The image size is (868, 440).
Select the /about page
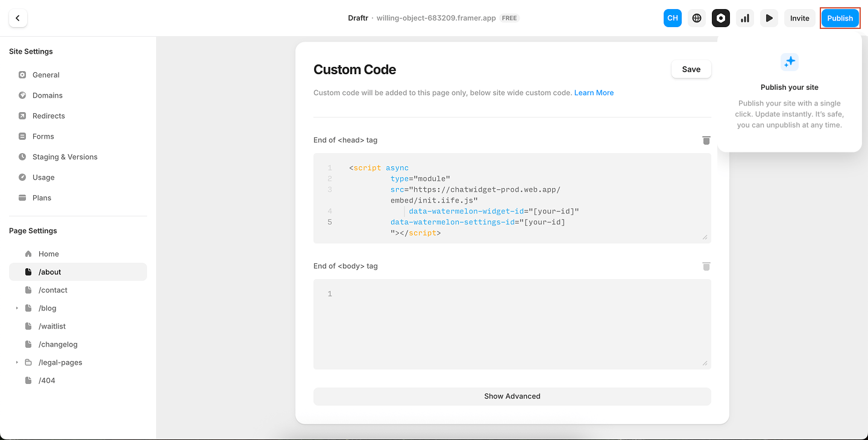tap(78, 272)
